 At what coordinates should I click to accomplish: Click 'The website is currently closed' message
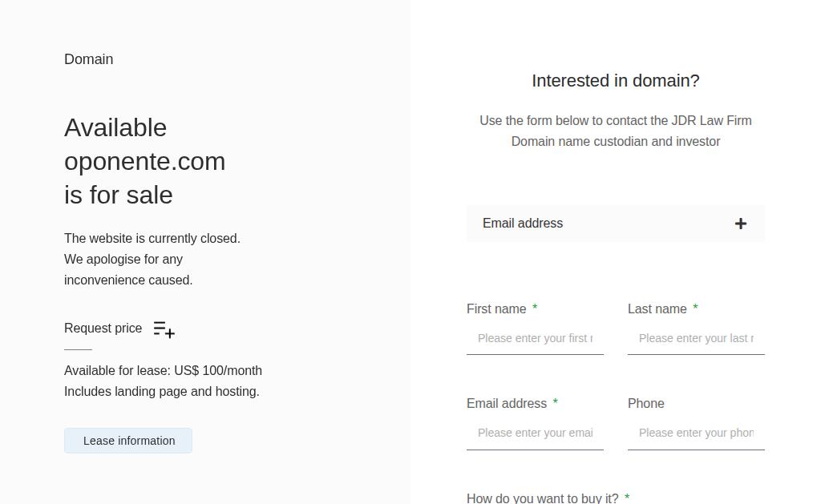(x=152, y=238)
